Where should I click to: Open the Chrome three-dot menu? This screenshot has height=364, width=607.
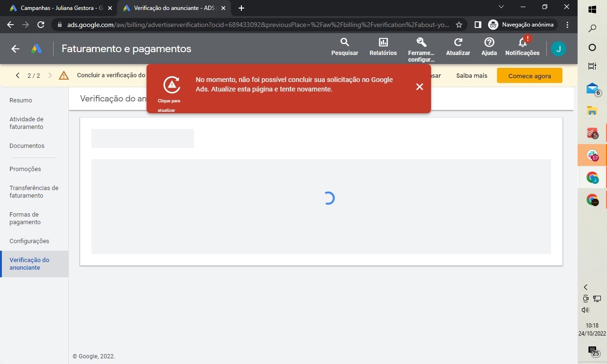(568, 25)
